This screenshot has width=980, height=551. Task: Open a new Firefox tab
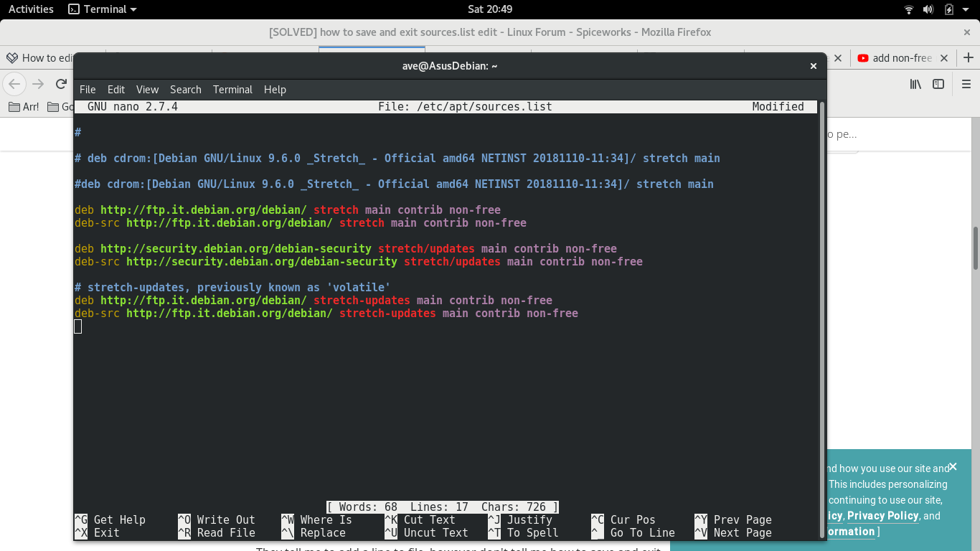click(x=969, y=58)
